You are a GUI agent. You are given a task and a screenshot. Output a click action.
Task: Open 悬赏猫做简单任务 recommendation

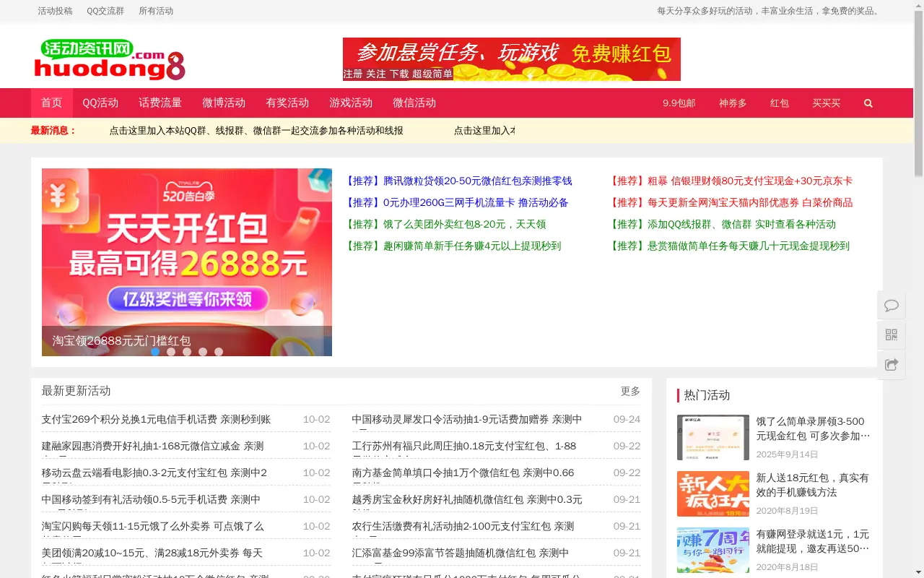click(x=729, y=246)
